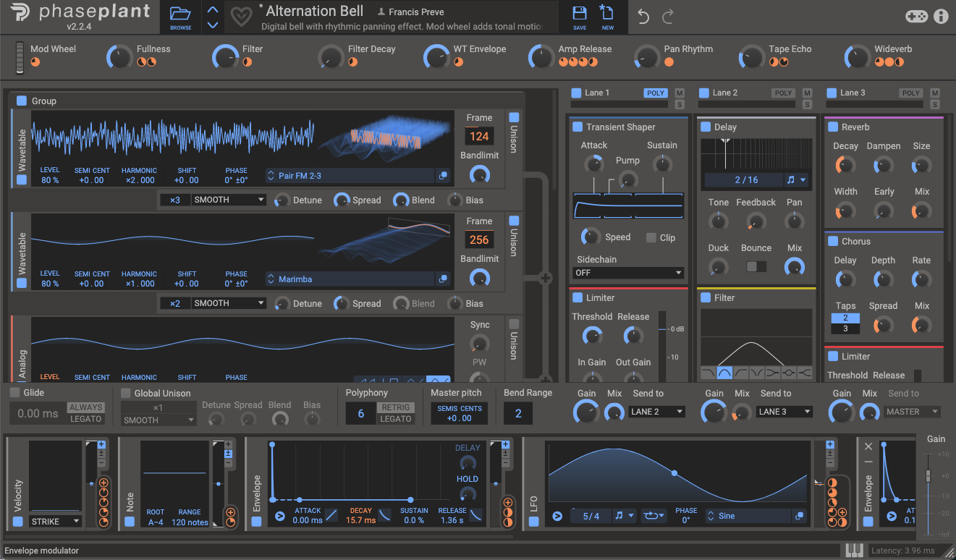Open the LFO loop mode dropdown

(x=652, y=516)
